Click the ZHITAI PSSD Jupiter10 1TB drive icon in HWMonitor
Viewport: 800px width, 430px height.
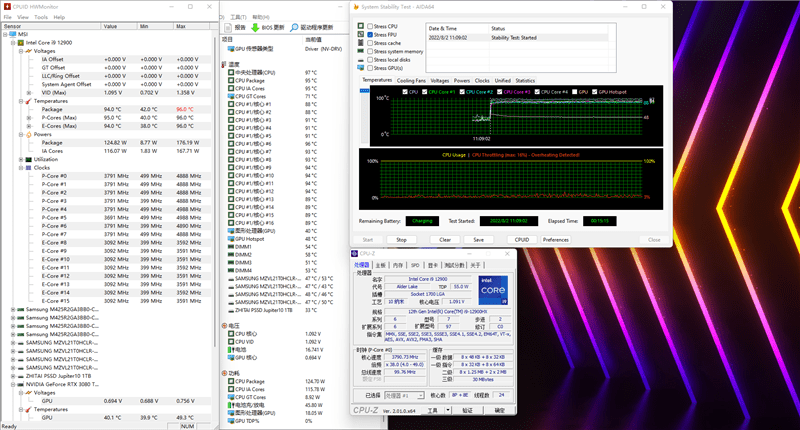(21, 376)
